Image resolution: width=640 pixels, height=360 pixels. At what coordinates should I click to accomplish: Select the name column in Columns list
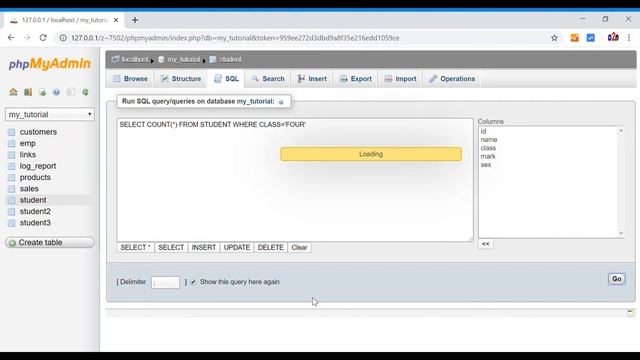pyautogui.click(x=489, y=140)
